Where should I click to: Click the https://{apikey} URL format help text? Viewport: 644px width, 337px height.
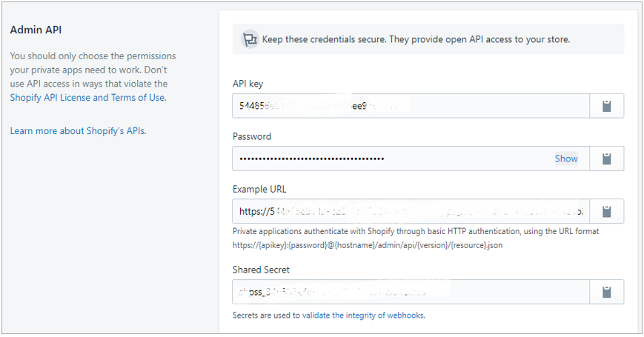point(367,245)
